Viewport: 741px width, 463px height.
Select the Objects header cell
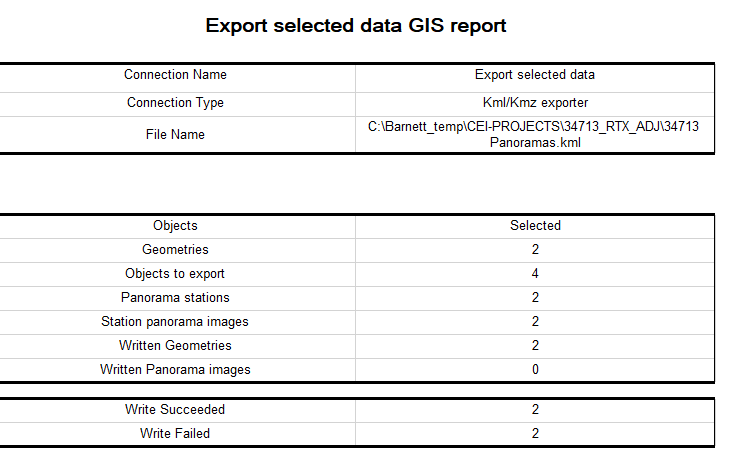coord(175,226)
